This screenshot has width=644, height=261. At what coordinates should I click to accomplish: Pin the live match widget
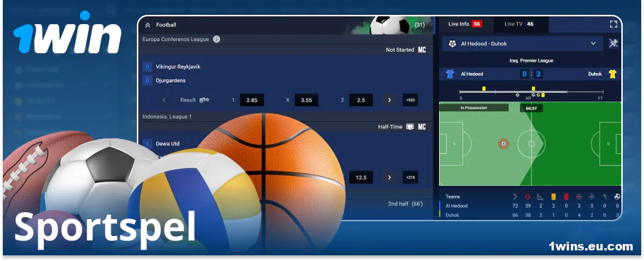click(614, 43)
